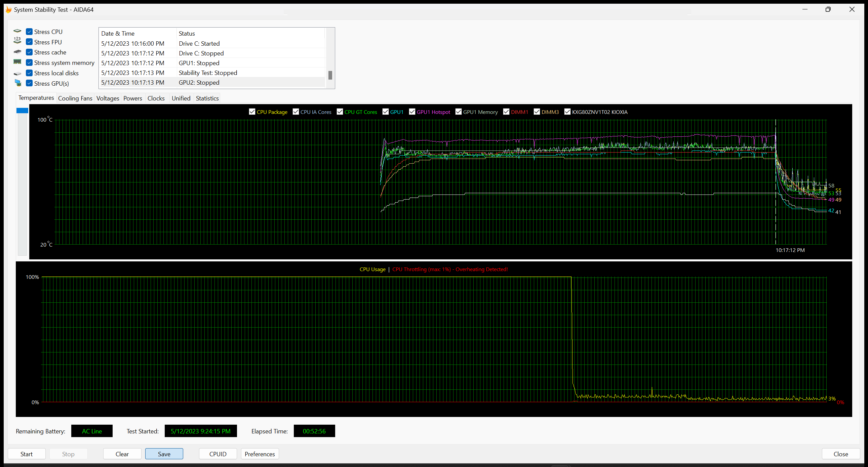Click the AIDA64 flame icon in title bar
The width and height of the screenshot is (868, 467).
pos(8,9)
